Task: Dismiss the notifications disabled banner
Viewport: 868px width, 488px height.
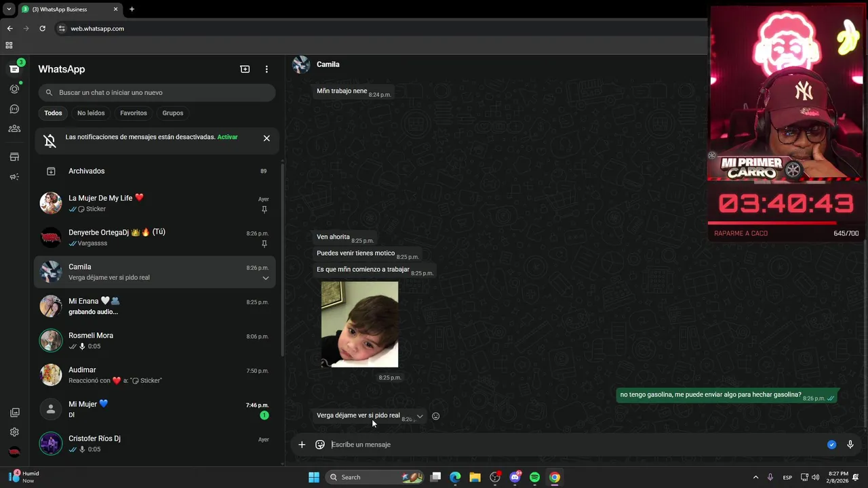Action: click(267, 138)
